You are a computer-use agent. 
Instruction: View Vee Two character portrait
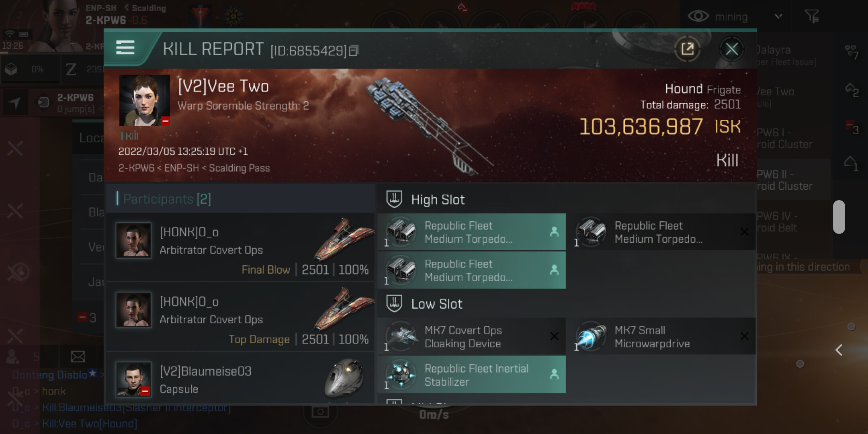(144, 100)
